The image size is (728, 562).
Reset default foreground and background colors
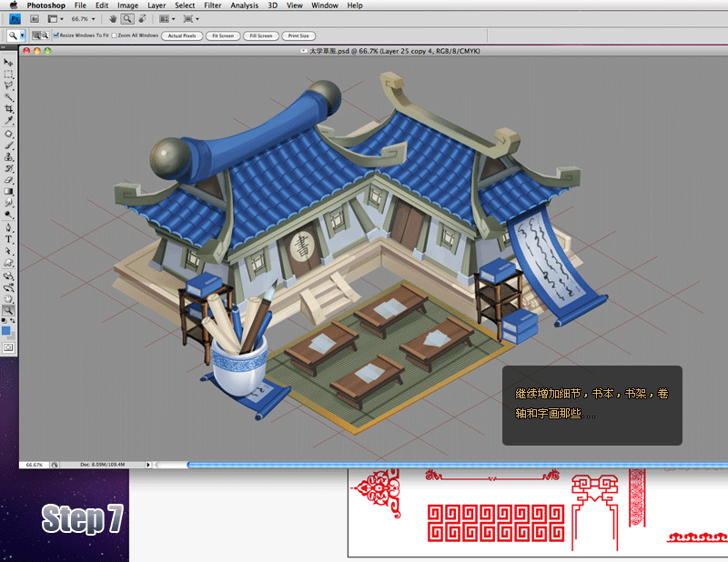pos(5,321)
